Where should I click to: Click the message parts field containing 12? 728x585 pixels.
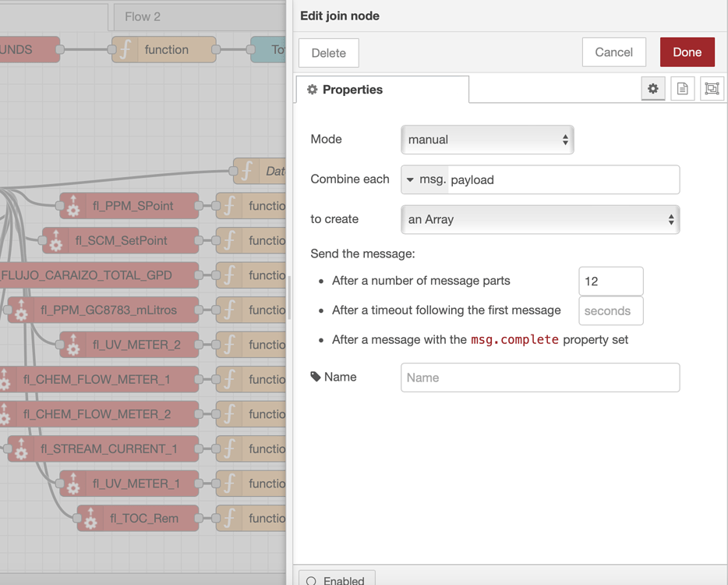[x=610, y=281]
